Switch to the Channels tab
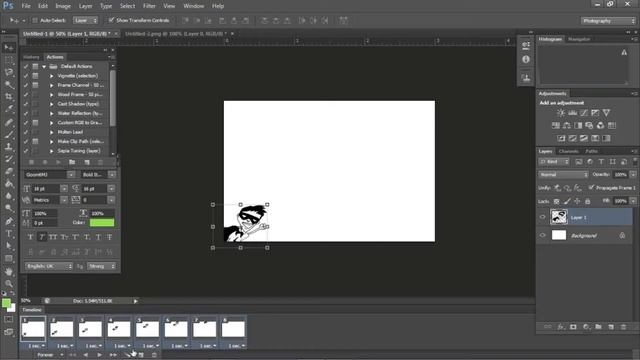 569,151
